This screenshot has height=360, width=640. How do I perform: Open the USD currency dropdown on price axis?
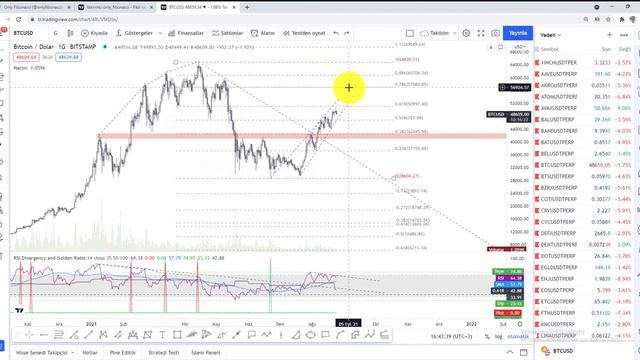tap(519, 47)
